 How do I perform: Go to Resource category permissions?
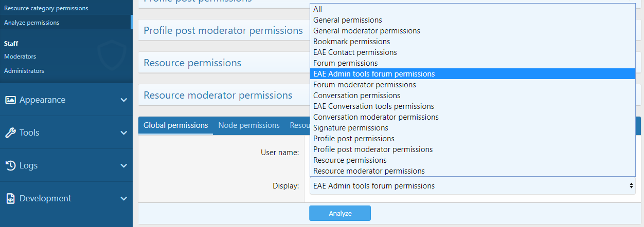pos(46,8)
